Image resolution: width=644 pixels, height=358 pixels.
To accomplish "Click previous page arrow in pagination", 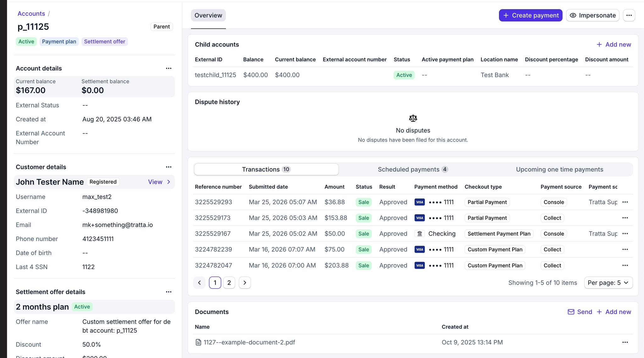I will pos(199,283).
